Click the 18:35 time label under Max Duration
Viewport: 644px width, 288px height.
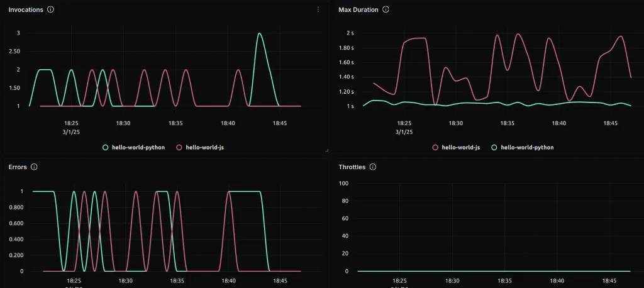click(x=507, y=123)
